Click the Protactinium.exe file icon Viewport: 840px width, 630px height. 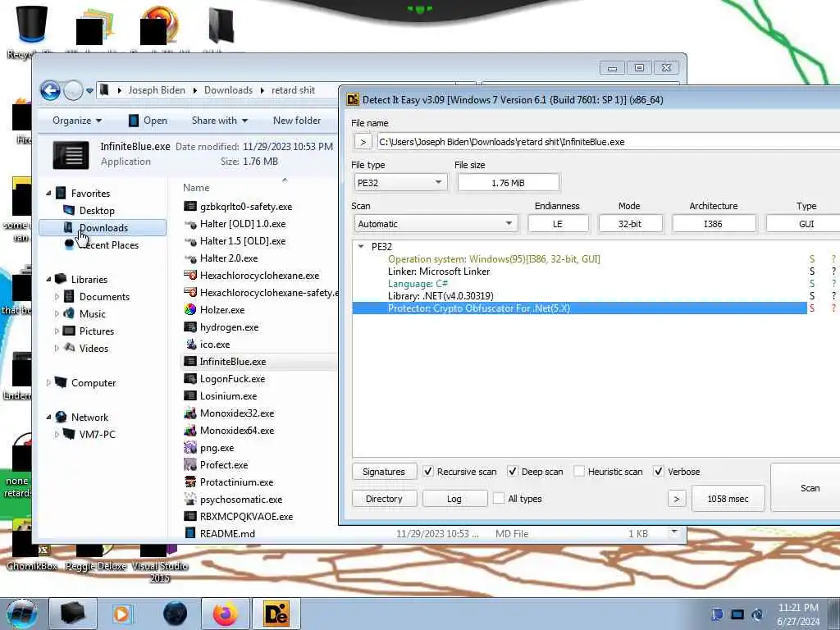(189, 482)
